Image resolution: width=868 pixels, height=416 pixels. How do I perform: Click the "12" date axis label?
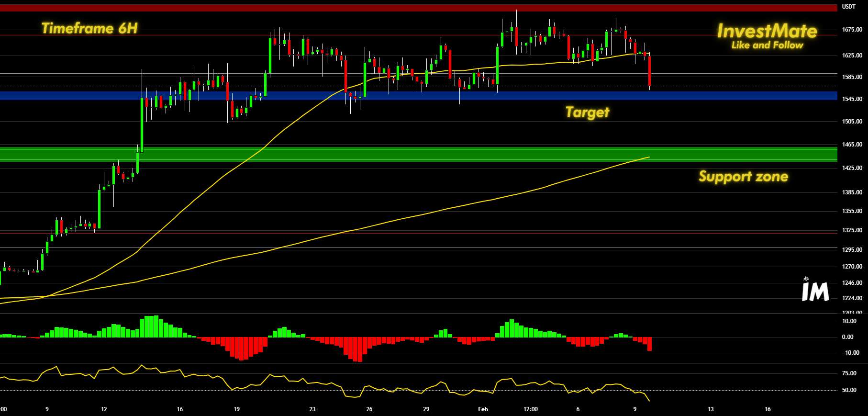pos(104,409)
